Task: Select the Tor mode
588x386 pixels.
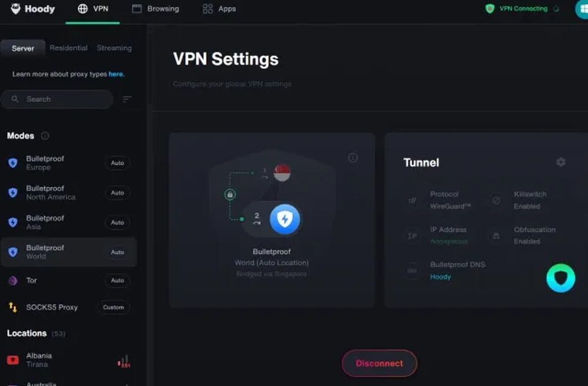Action: point(69,281)
